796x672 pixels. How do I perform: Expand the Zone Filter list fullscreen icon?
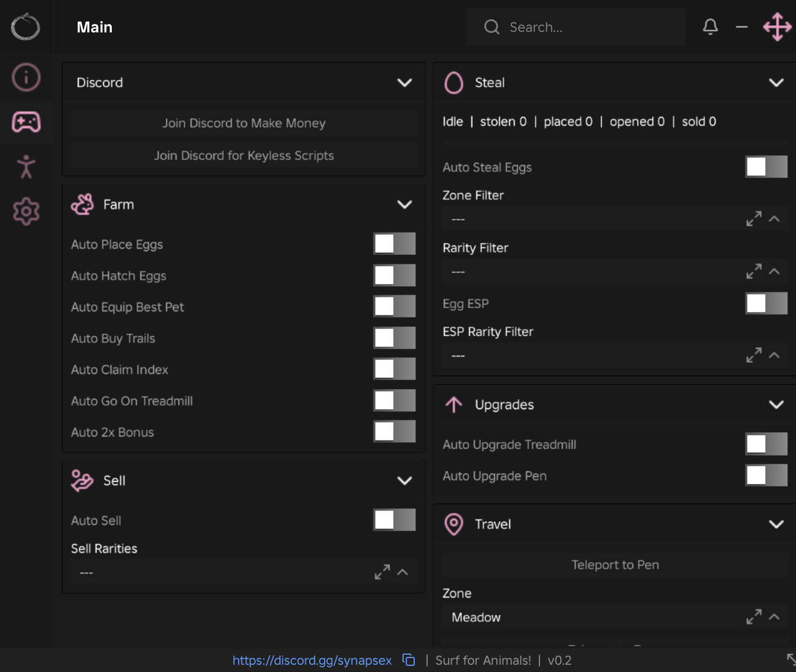tap(754, 219)
